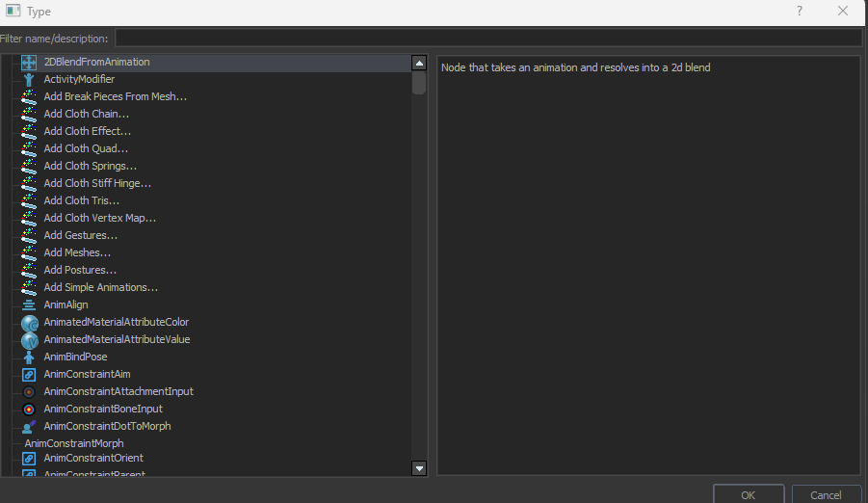
Task: Select the Add Meshes… entry
Action: click(77, 252)
